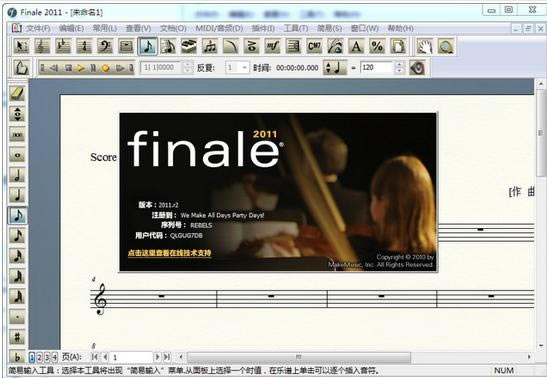Go to the next page arrow
The width and height of the screenshot is (547, 378).
coord(157,357)
